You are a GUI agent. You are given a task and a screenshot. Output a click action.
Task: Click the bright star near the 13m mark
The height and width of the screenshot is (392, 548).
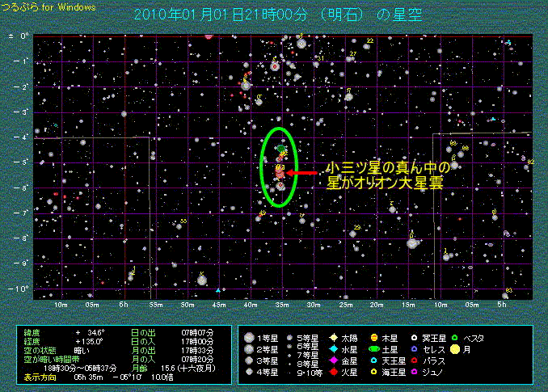[413, 242]
